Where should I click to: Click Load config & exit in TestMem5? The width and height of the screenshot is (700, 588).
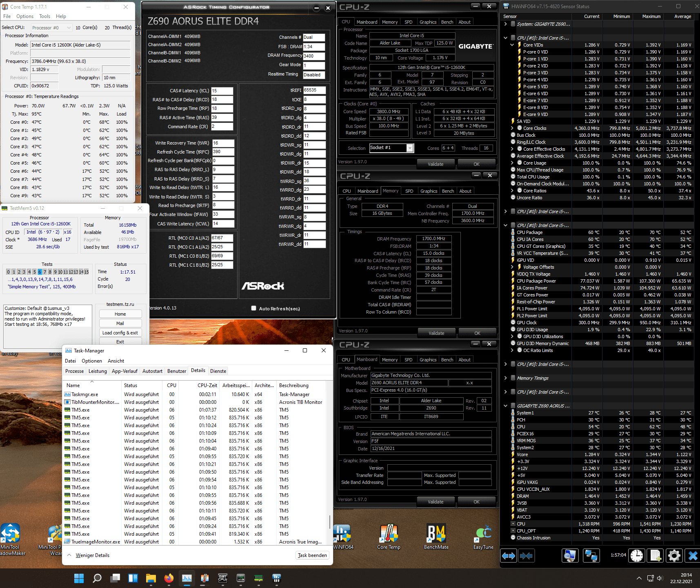pyautogui.click(x=120, y=333)
